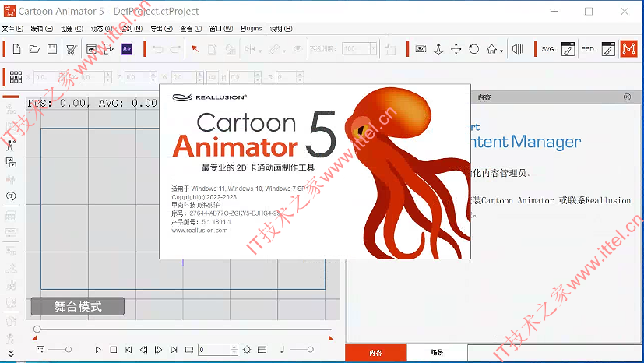Screen dimensions: 644x363
Task: Increase the current frame using the stepper
Action: (234, 347)
